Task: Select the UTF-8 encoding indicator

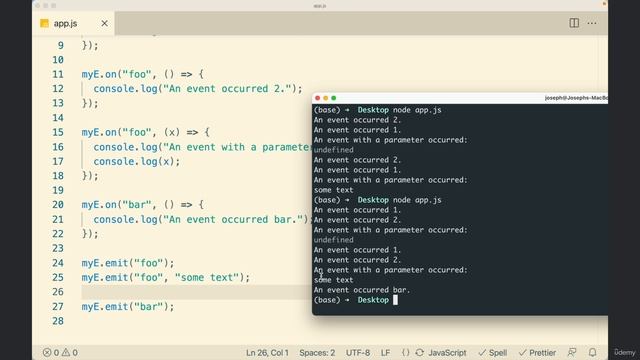Action: 358,353
